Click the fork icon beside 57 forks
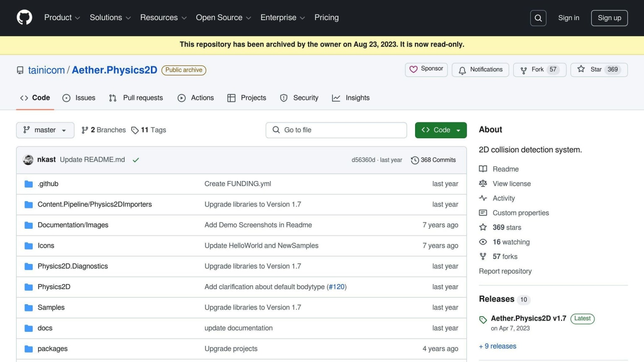 point(483,256)
